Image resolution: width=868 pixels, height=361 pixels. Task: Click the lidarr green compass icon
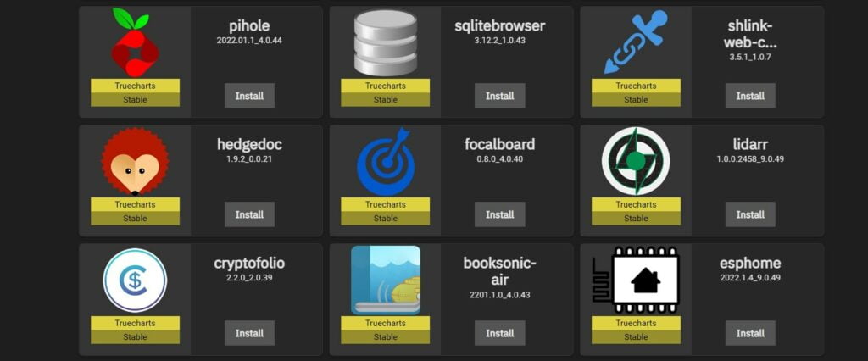636,161
